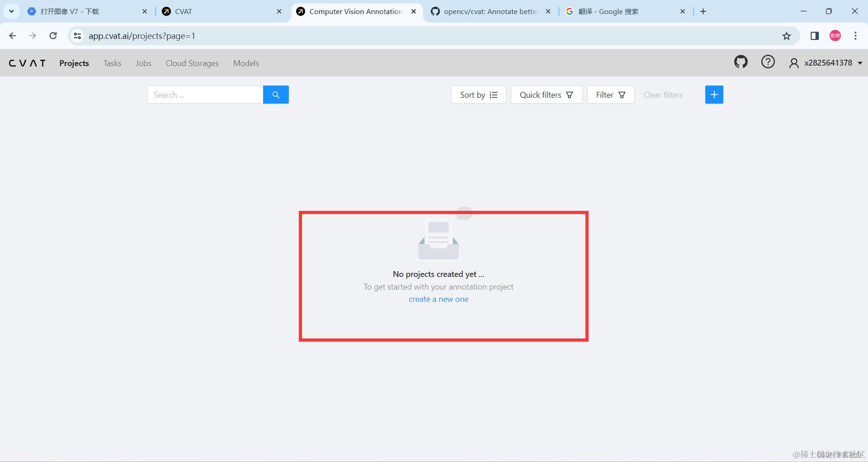Open new browser tab with plus
Viewport: 868px width, 462px height.
703,11
